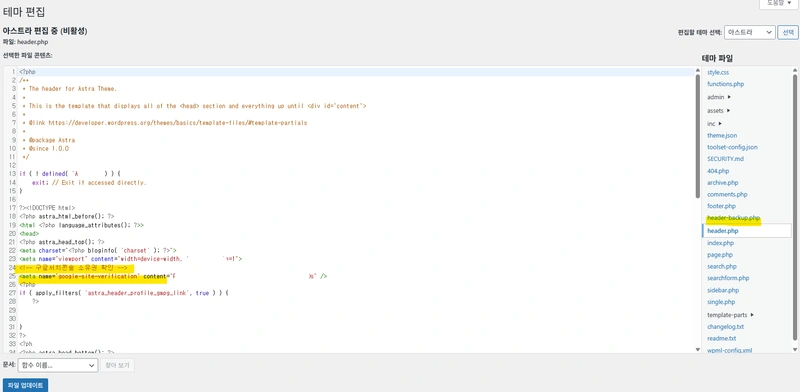Click the meta charset code line
This screenshot has width=800, height=392.
tap(97, 251)
